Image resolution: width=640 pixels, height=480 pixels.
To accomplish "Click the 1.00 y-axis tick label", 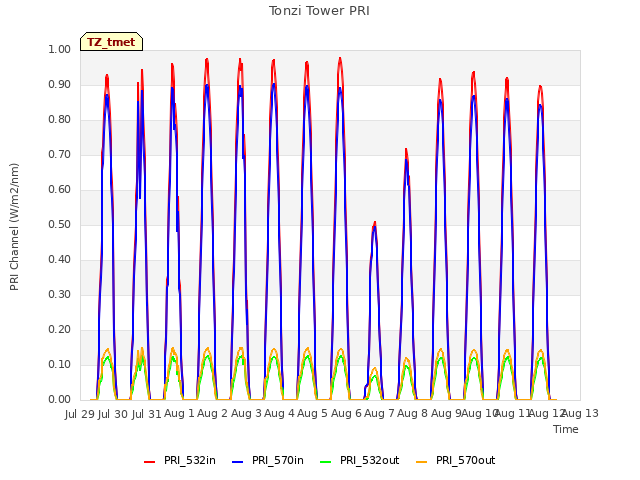I will click(x=60, y=49).
